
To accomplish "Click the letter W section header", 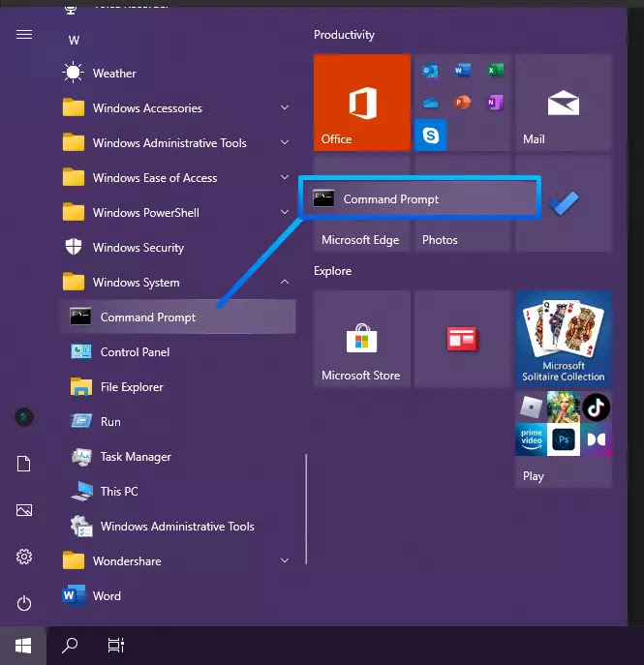I will tap(74, 41).
